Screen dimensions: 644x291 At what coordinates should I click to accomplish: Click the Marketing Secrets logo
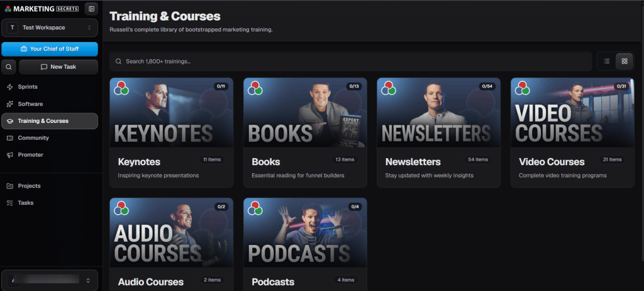42,9
